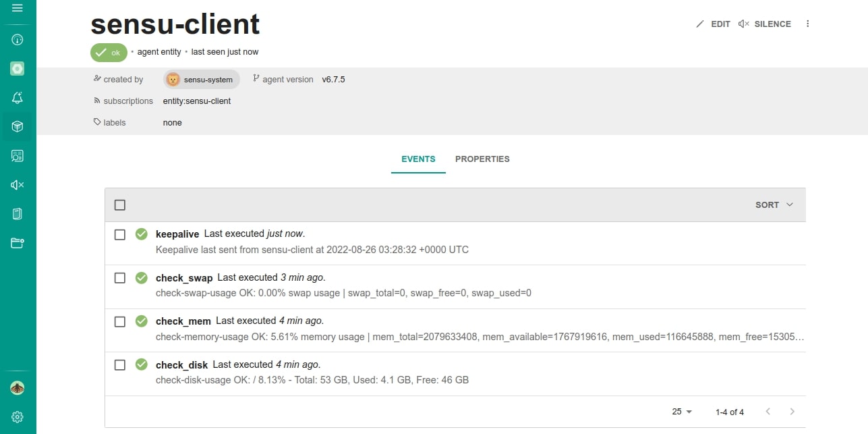Open the silences speaker sidebar icon
Image resolution: width=868 pixels, height=434 pixels.
(x=18, y=185)
